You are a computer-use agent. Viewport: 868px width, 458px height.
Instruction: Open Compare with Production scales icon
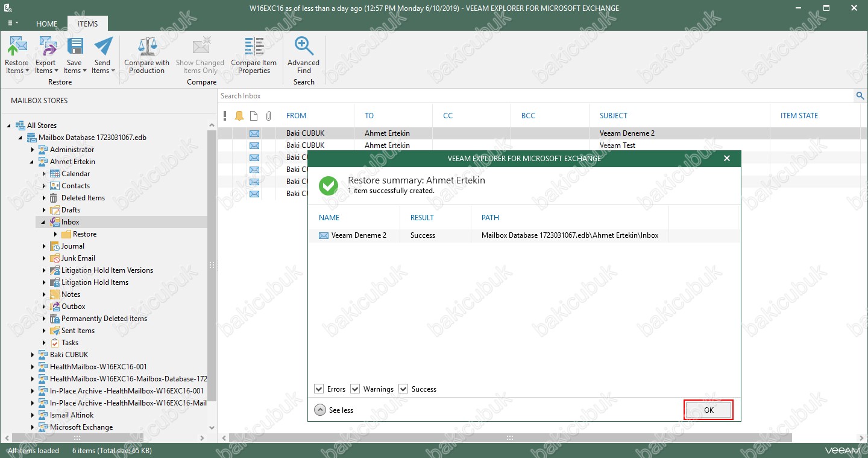147,46
